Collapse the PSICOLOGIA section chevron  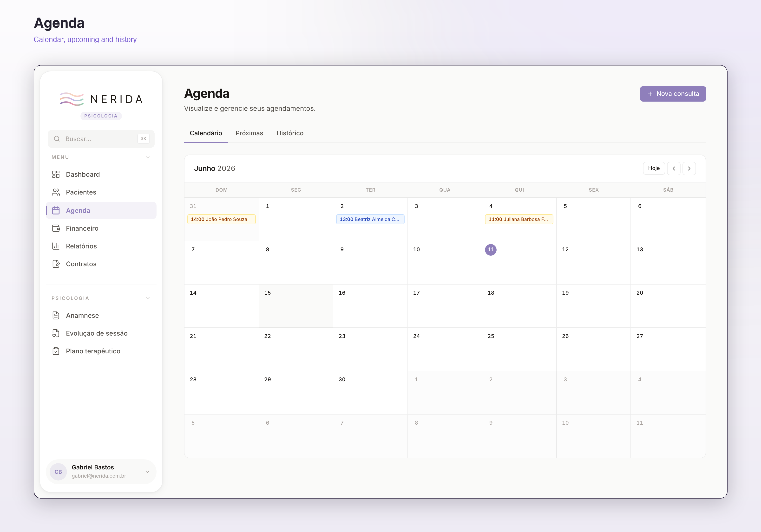[x=148, y=298]
